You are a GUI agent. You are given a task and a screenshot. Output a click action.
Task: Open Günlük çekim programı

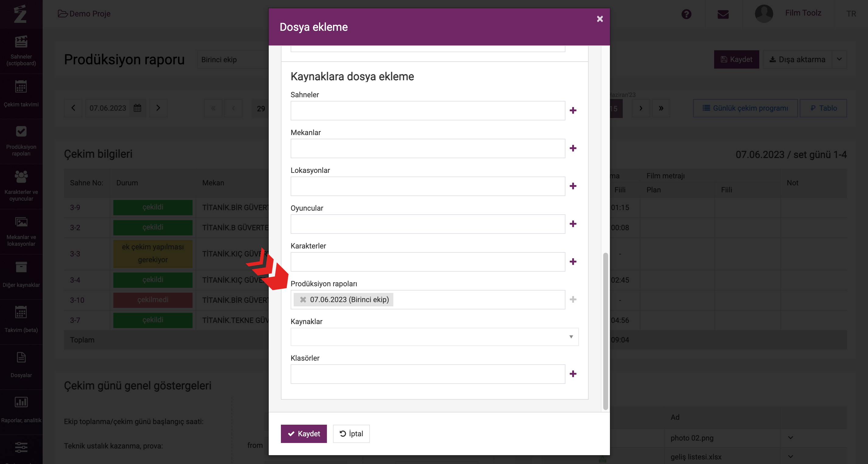(x=745, y=108)
